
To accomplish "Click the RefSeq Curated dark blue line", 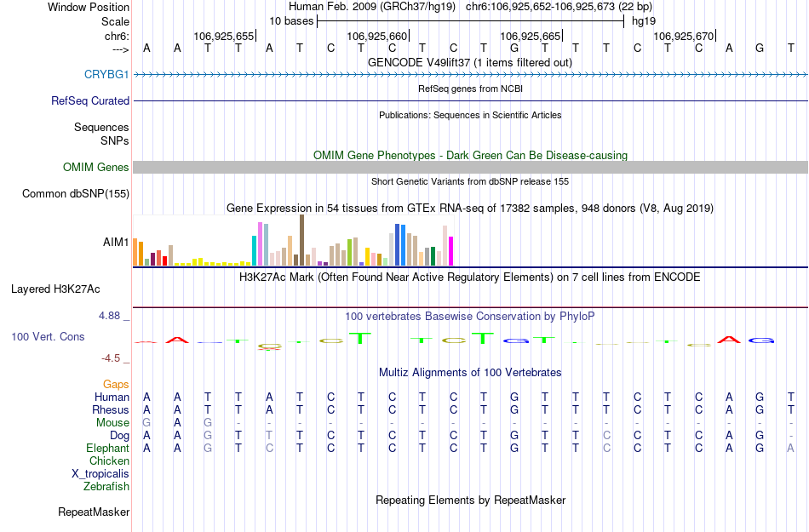I will pyautogui.click(x=470, y=100).
